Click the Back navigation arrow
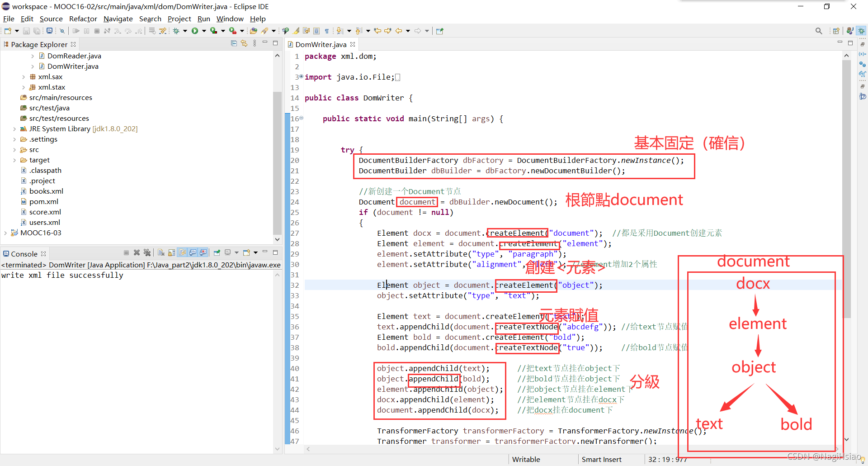The height and width of the screenshot is (466, 868). tap(399, 31)
